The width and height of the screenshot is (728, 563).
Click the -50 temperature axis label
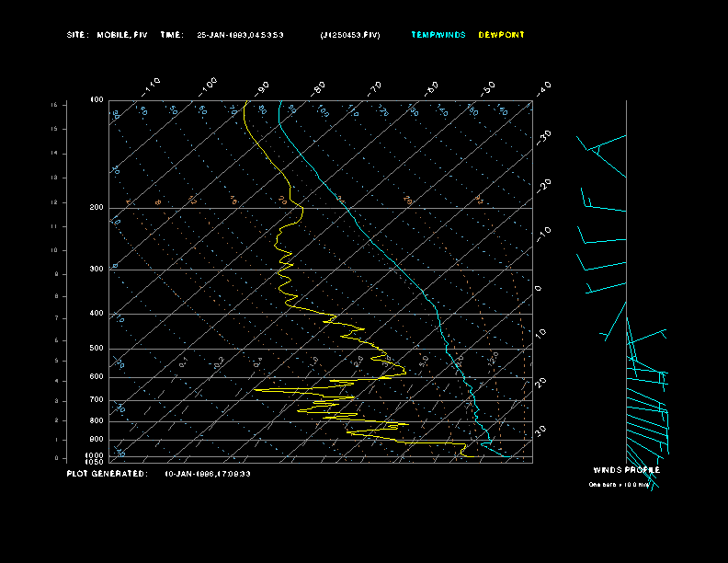coord(487,88)
